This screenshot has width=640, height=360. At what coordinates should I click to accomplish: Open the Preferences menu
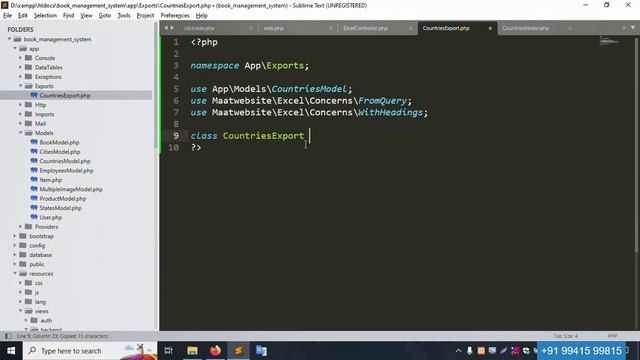[x=175, y=16]
